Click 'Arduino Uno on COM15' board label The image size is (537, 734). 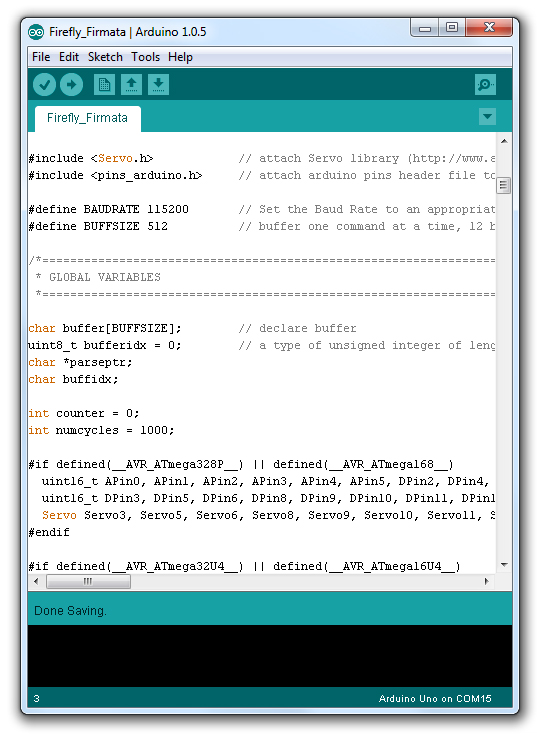coord(435,699)
